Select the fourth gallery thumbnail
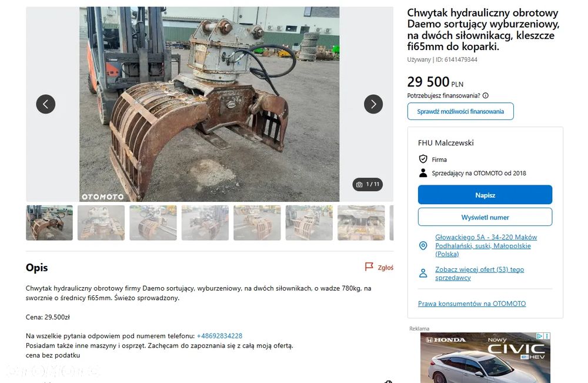The width and height of the screenshot is (588, 383). [x=205, y=223]
